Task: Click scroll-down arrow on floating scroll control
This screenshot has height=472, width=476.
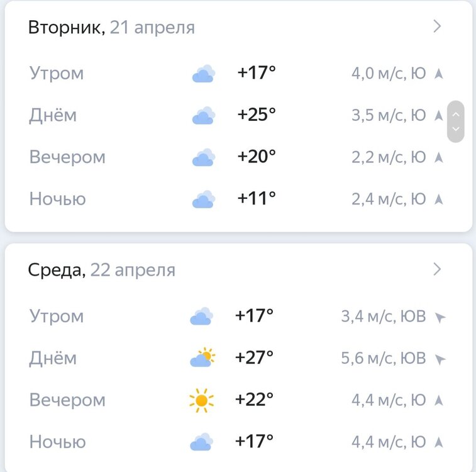Action: click(x=456, y=129)
